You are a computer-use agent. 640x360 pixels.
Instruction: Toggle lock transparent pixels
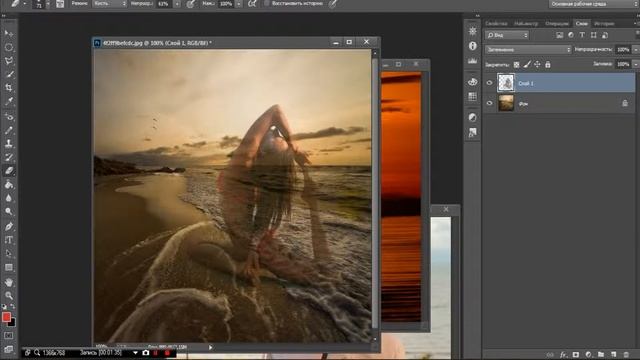pyautogui.click(x=516, y=64)
